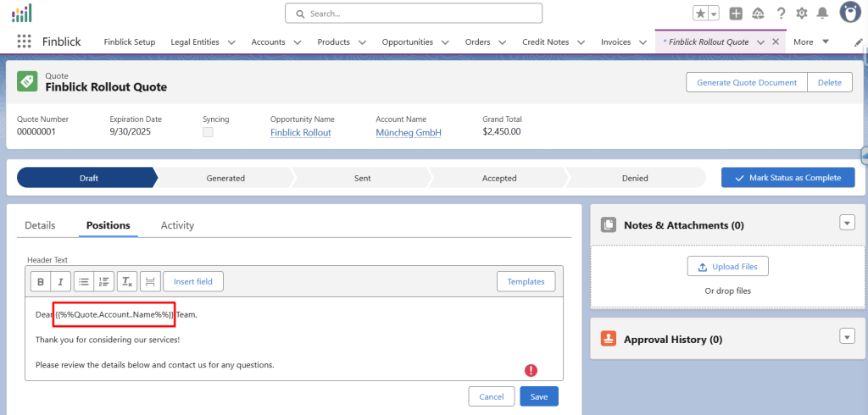Open the Approval History dropdown arrow
The image size is (868, 415).
[x=846, y=337]
